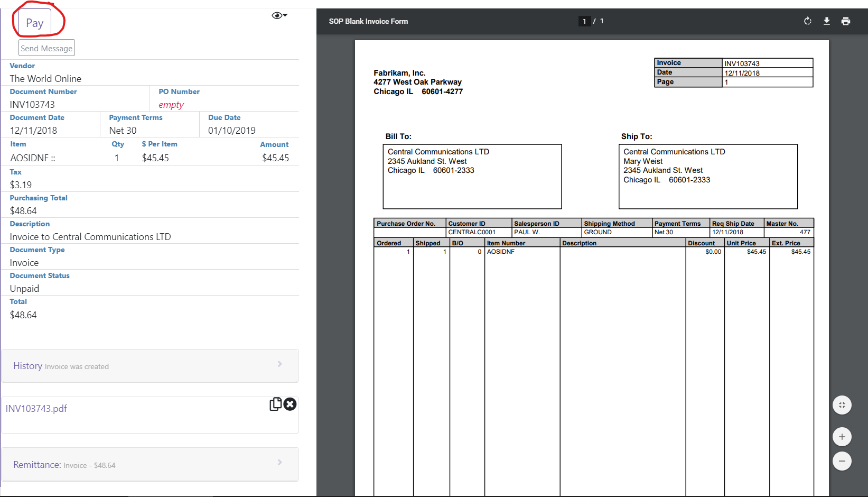Zoom in on the PDF
Screen dimensions: 868x497
[x=842, y=437]
